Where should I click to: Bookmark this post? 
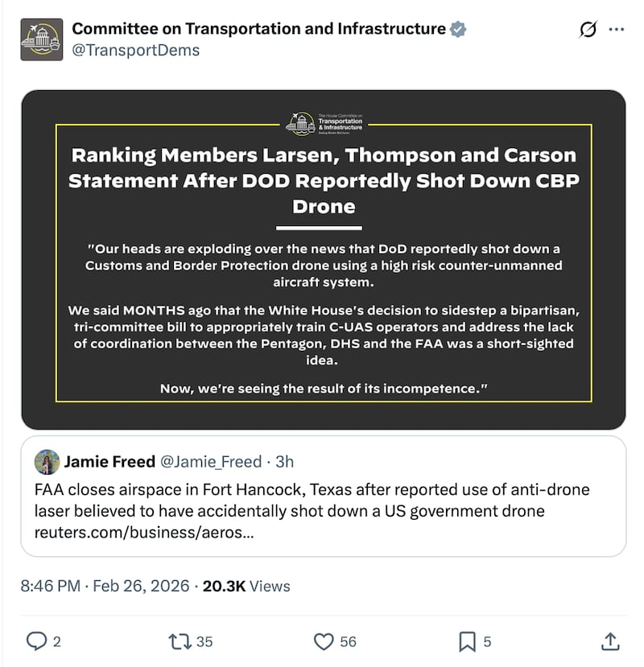(468, 640)
